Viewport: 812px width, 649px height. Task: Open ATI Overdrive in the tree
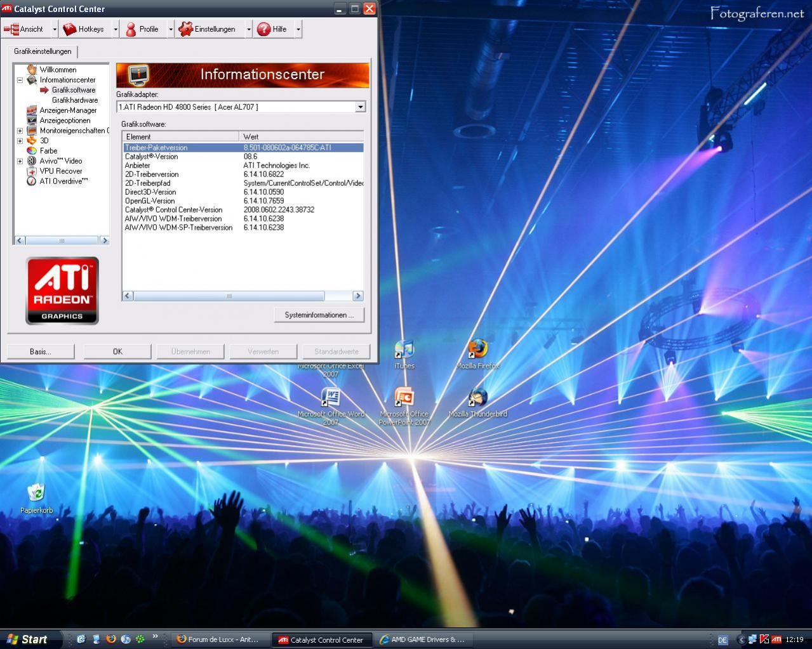63,181
